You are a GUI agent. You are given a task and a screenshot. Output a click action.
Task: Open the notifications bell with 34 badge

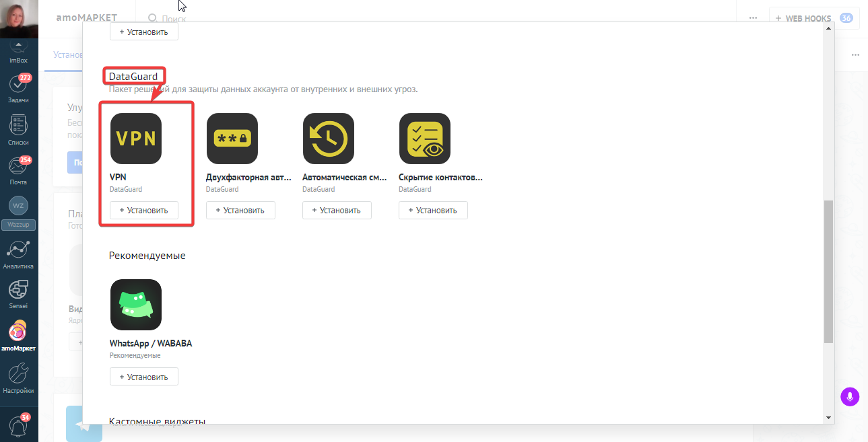[x=18, y=426]
